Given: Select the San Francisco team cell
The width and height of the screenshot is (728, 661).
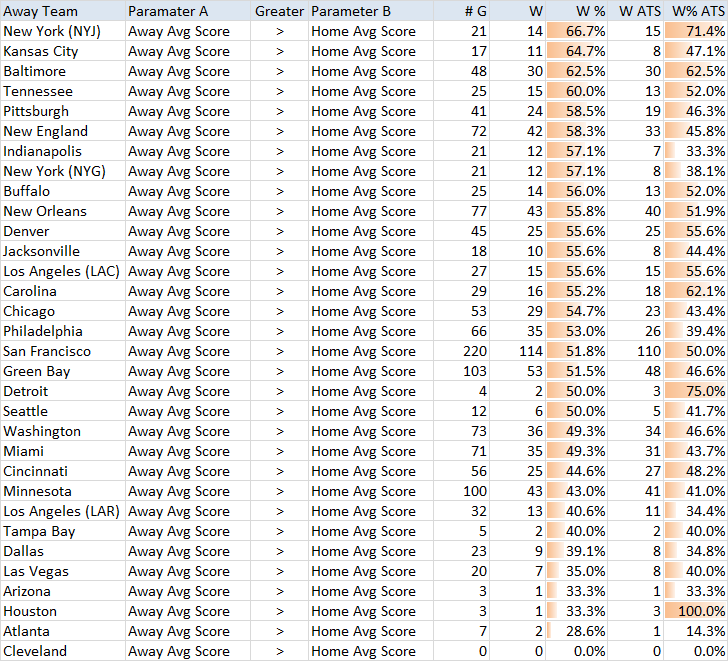Looking at the screenshot, I should coord(63,350).
